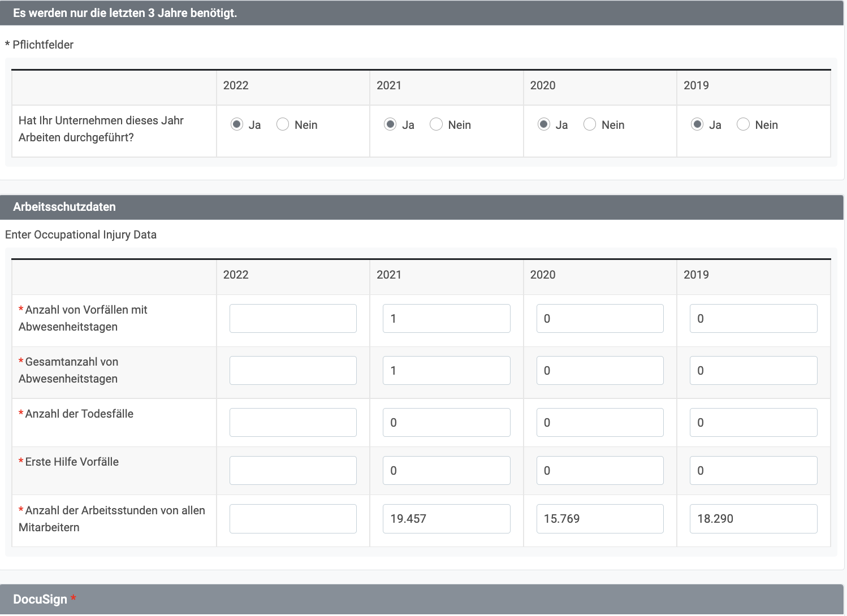Choose Nein for year 2019
847x616 pixels.
tap(743, 124)
